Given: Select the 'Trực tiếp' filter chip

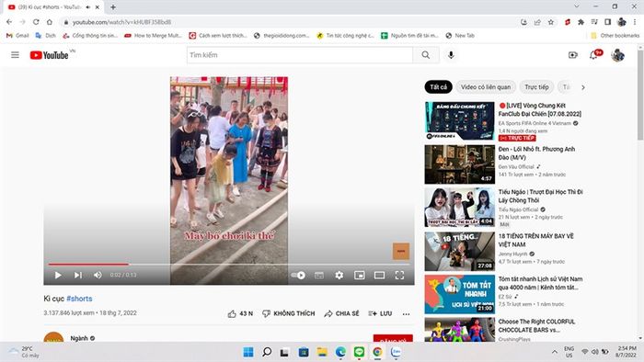Looking at the screenshot, I should coord(536,87).
